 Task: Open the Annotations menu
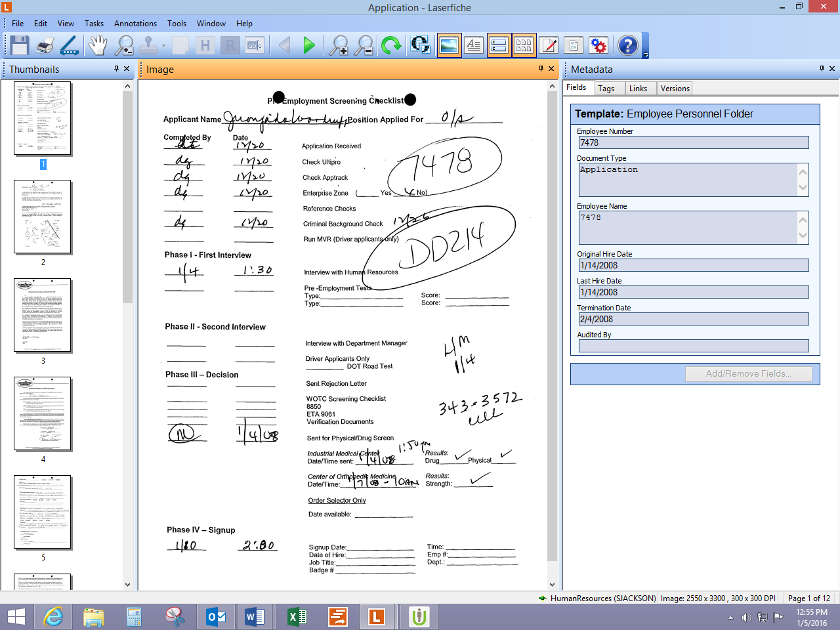pyautogui.click(x=135, y=23)
